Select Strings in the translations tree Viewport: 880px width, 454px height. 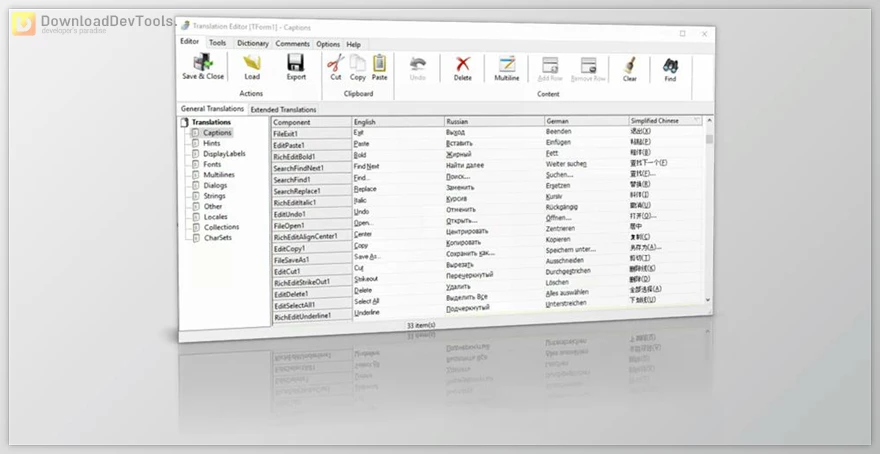[x=214, y=196]
